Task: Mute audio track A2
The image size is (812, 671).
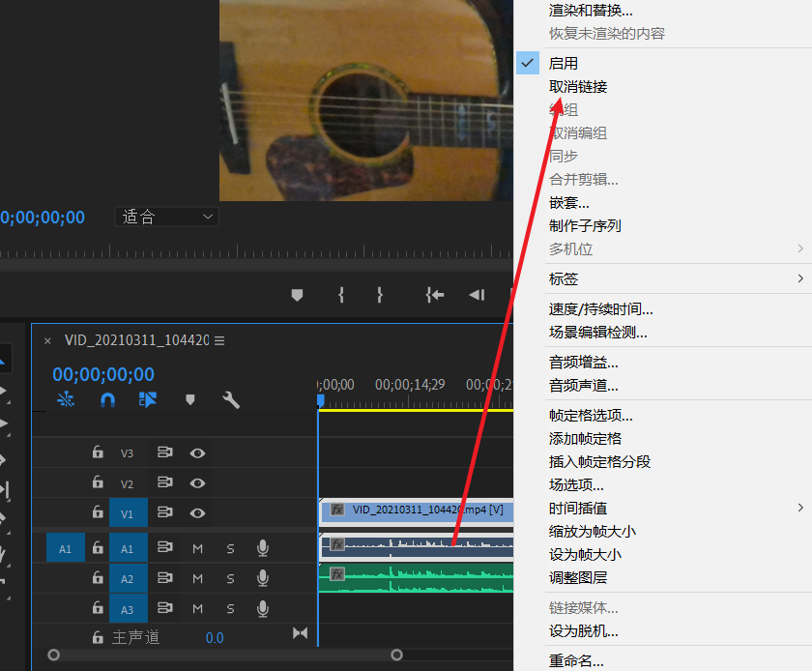Action: coord(197,578)
